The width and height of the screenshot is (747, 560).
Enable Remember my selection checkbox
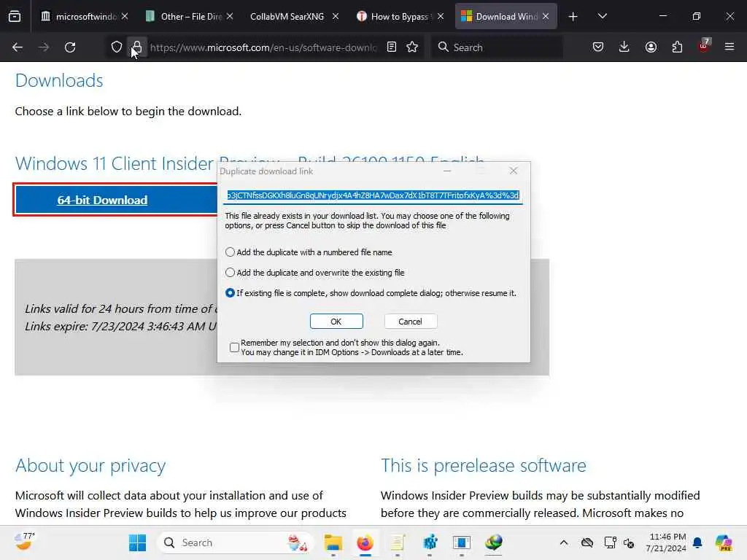pos(234,347)
